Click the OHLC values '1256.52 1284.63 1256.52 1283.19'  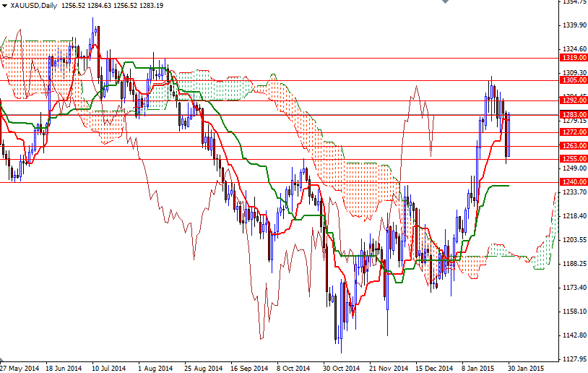coord(112,6)
